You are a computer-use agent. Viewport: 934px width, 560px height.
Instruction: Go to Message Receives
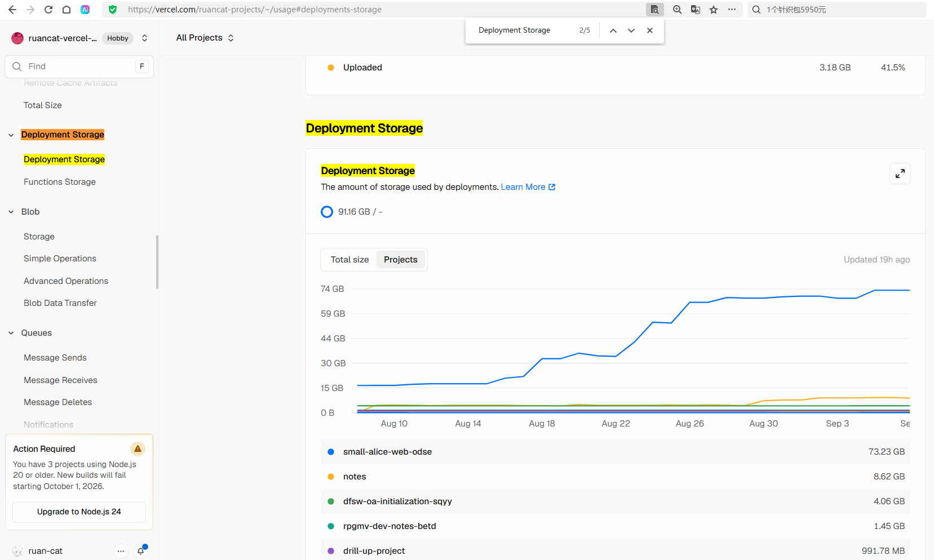60,380
